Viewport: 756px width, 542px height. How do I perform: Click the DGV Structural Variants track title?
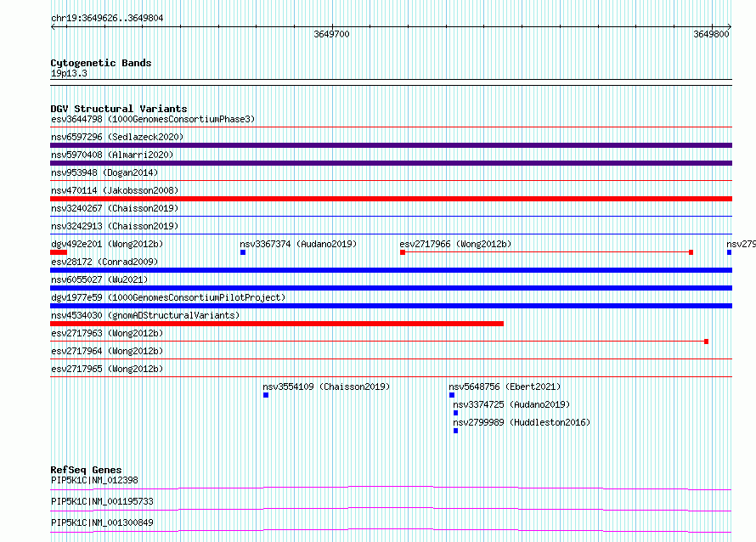pos(119,109)
